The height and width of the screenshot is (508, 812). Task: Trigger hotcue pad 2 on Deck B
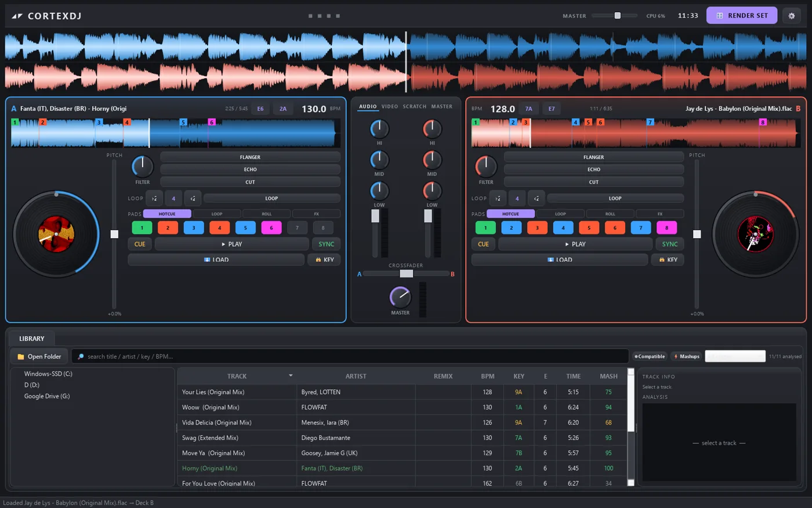pos(511,228)
